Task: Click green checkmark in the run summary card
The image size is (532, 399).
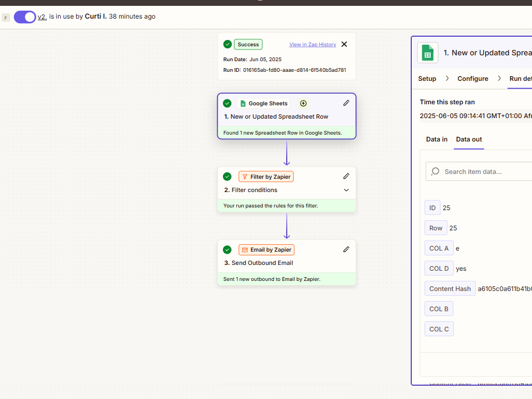Action: point(228,45)
